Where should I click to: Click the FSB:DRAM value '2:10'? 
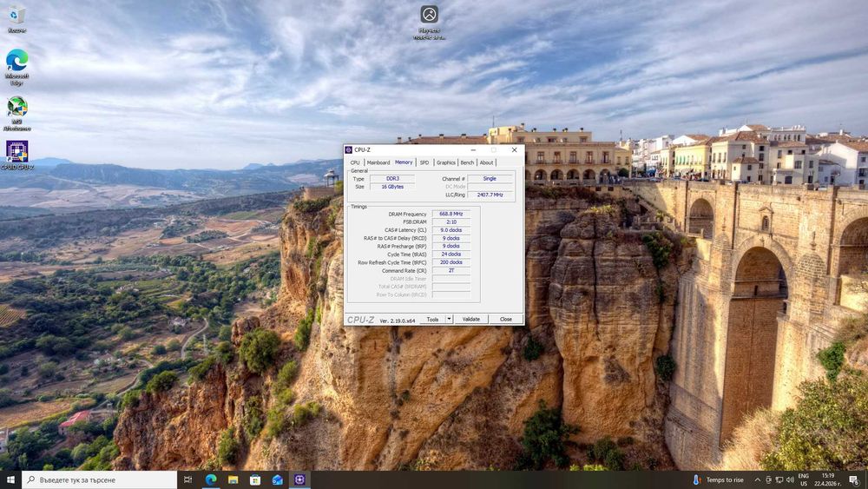pyautogui.click(x=451, y=221)
